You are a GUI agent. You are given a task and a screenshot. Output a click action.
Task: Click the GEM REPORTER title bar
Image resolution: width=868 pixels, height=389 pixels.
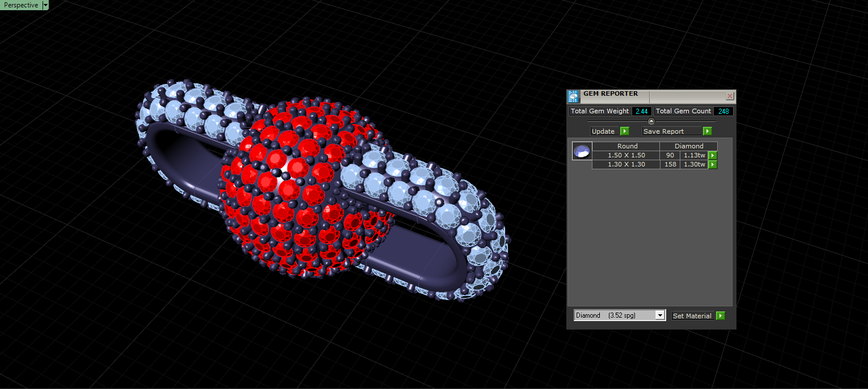pyautogui.click(x=652, y=96)
